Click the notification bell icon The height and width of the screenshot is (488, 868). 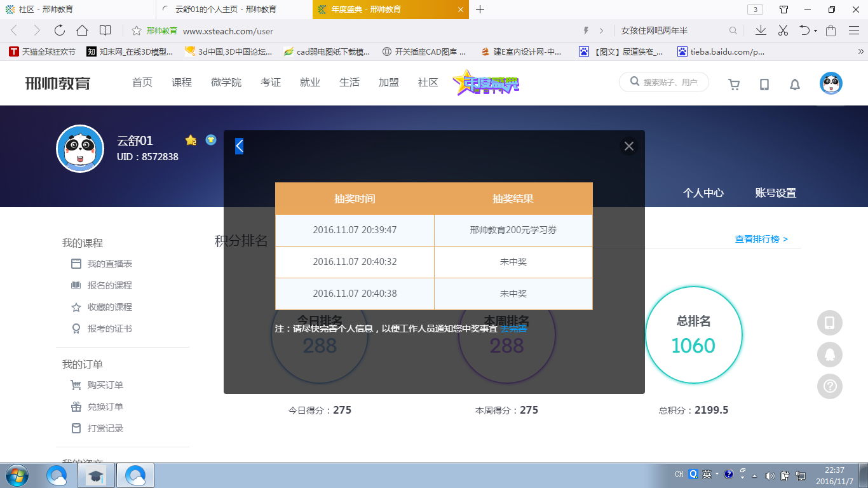pyautogui.click(x=794, y=83)
